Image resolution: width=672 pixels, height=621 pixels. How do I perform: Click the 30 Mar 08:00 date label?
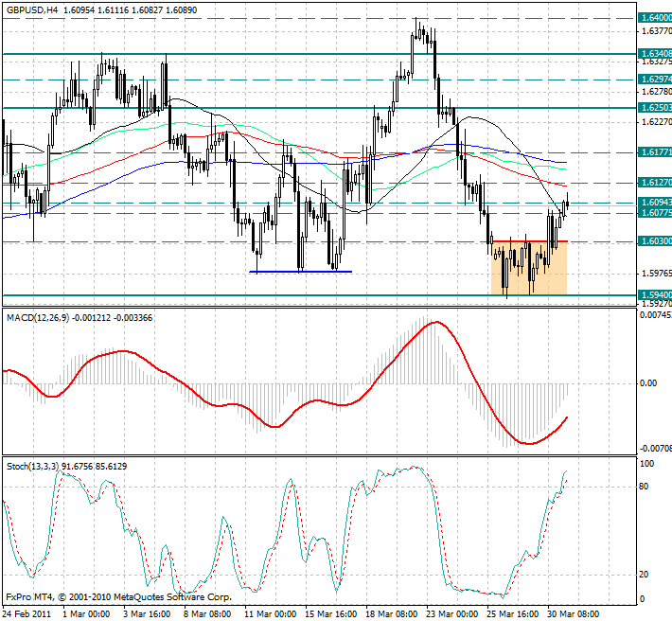[574, 613]
